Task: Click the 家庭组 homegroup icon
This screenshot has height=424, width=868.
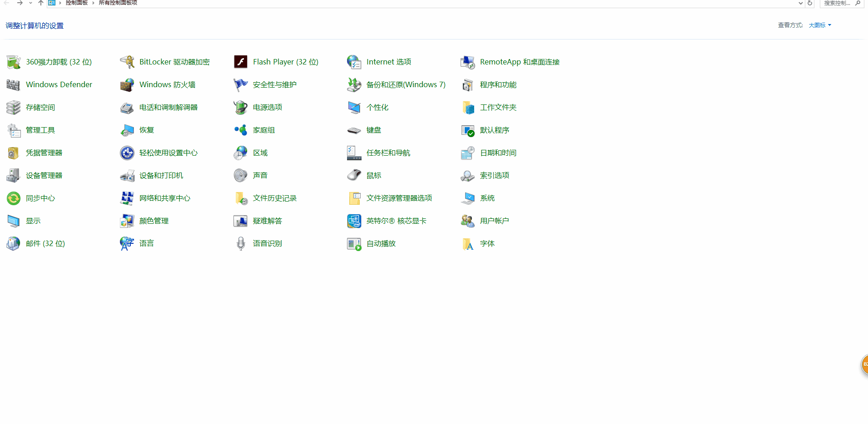Action: tap(241, 130)
